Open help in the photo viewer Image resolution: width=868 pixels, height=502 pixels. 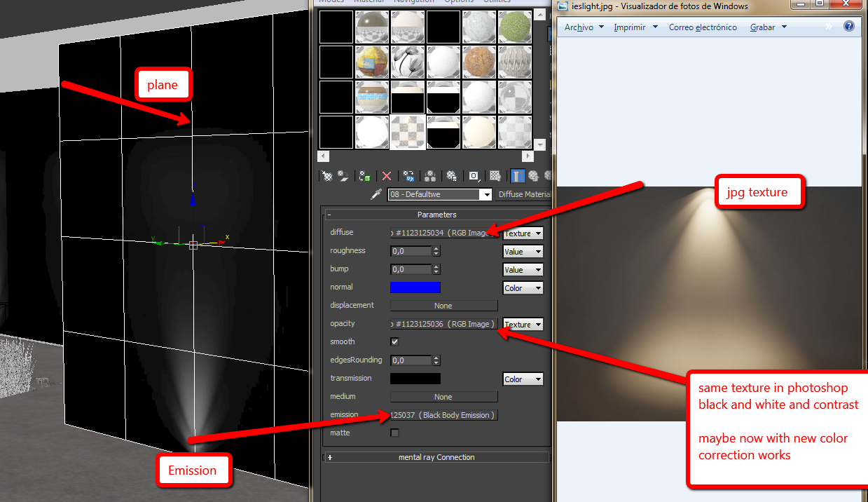(x=849, y=27)
